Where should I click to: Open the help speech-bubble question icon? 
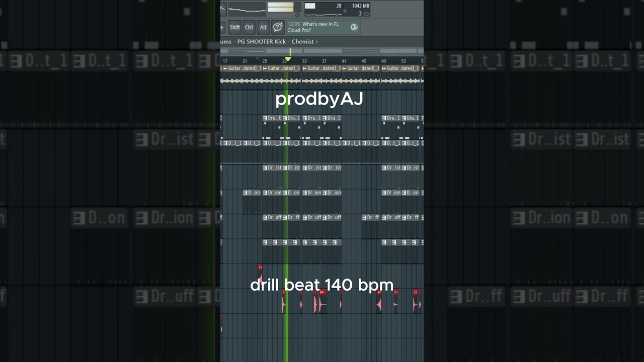278,27
